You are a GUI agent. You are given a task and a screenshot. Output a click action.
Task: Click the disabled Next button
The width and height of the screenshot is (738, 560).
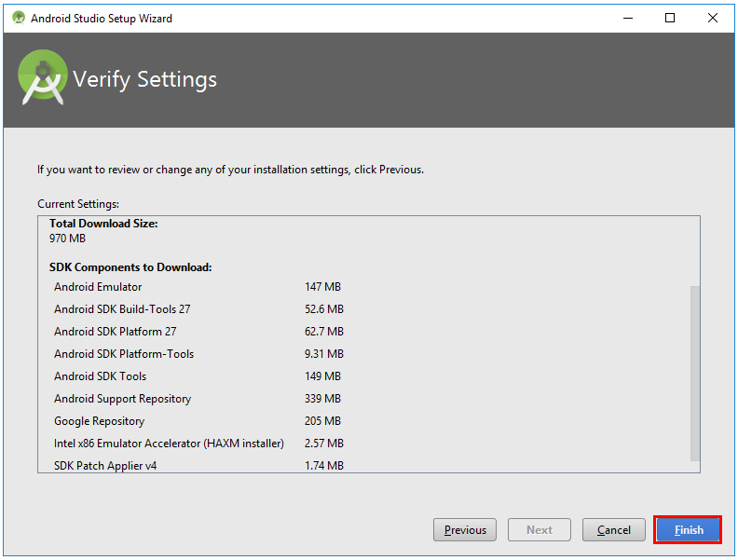click(539, 530)
